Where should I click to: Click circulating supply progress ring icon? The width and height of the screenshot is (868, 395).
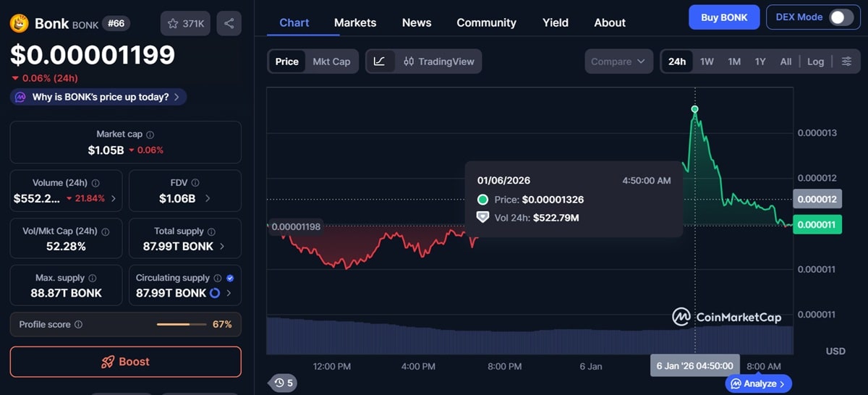[x=215, y=293]
